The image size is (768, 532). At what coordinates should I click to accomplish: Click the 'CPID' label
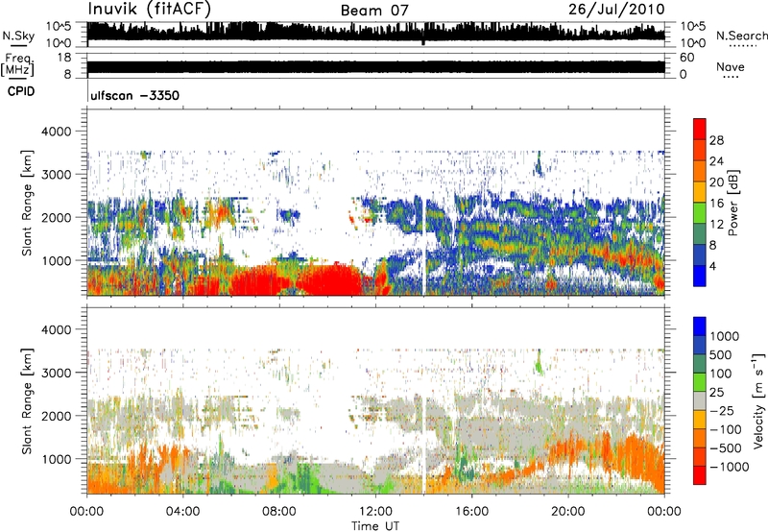pyautogui.click(x=21, y=91)
